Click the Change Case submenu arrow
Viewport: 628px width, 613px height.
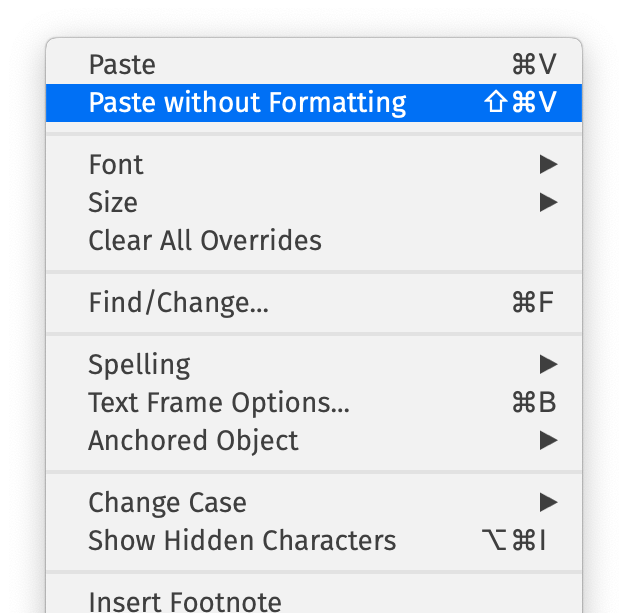pos(547,502)
